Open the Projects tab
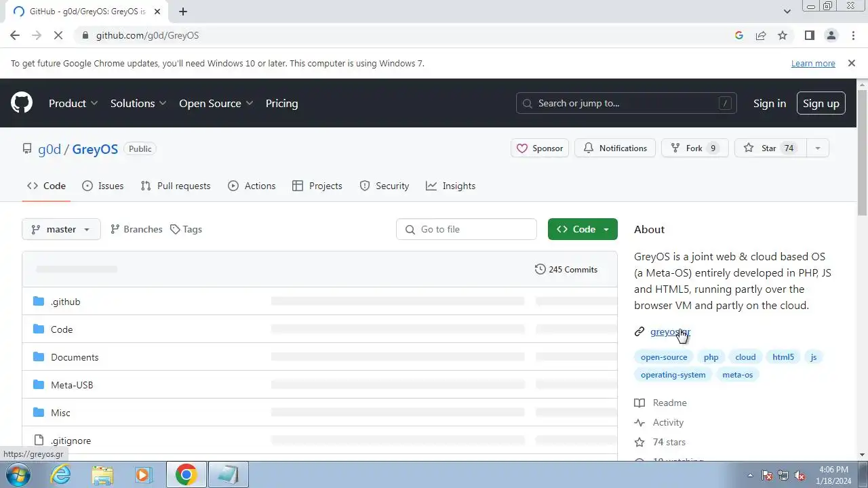 pyautogui.click(x=317, y=186)
